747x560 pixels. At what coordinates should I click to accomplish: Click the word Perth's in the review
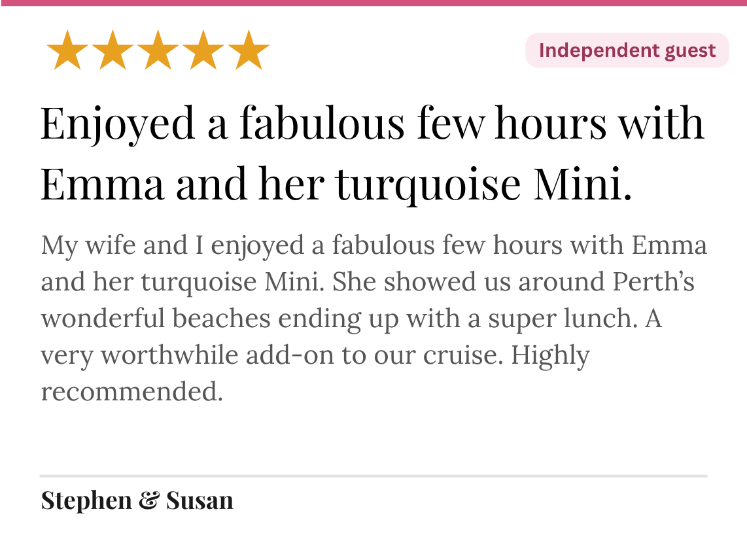coord(653,281)
